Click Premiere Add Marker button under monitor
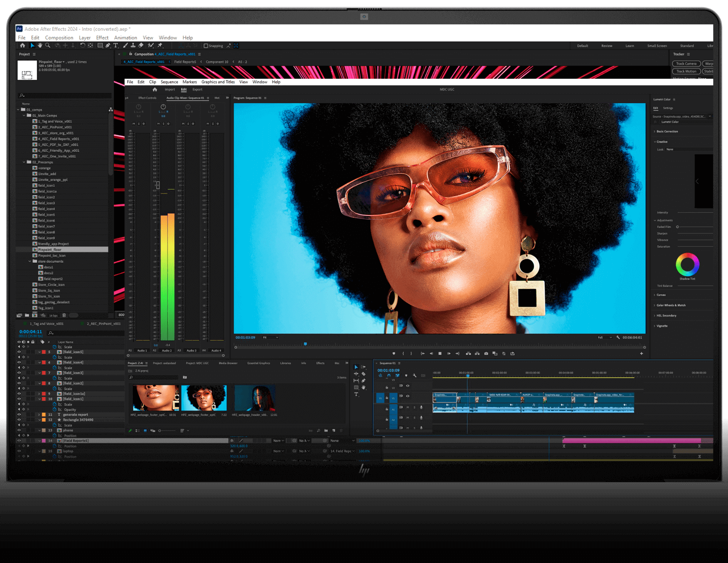The width and height of the screenshot is (728, 563). click(394, 354)
